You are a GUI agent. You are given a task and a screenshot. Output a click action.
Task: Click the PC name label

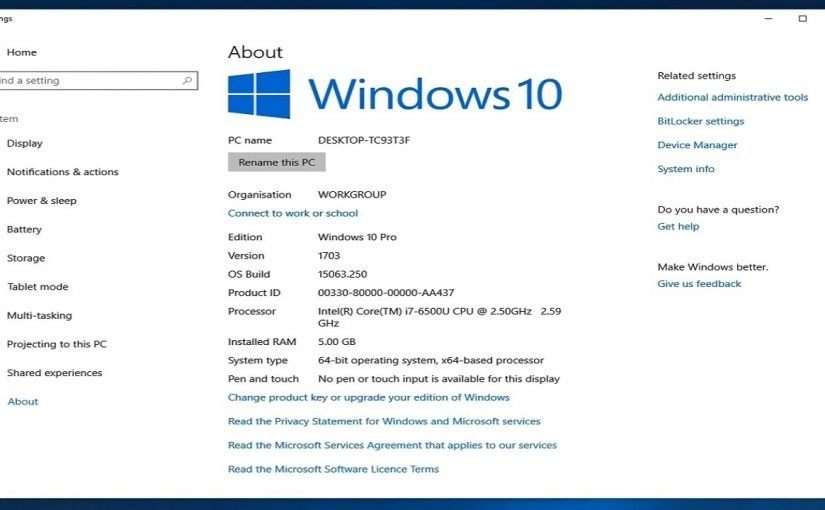[x=250, y=140]
